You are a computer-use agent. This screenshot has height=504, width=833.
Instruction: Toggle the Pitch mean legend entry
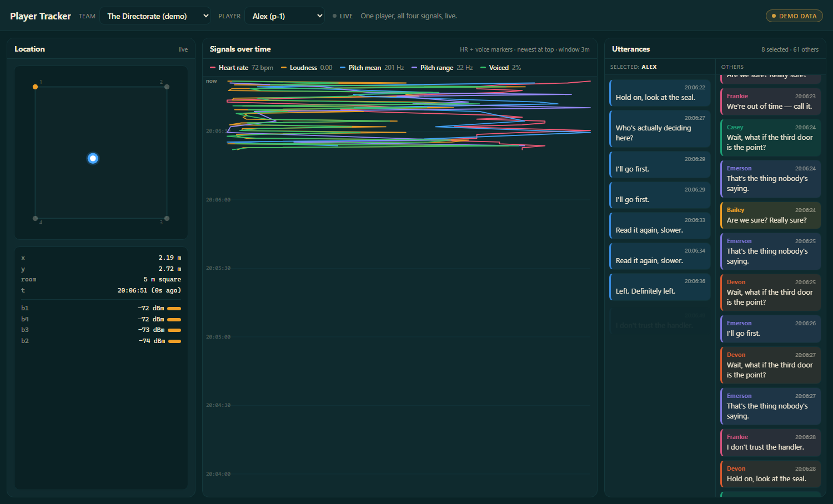[x=372, y=68]
